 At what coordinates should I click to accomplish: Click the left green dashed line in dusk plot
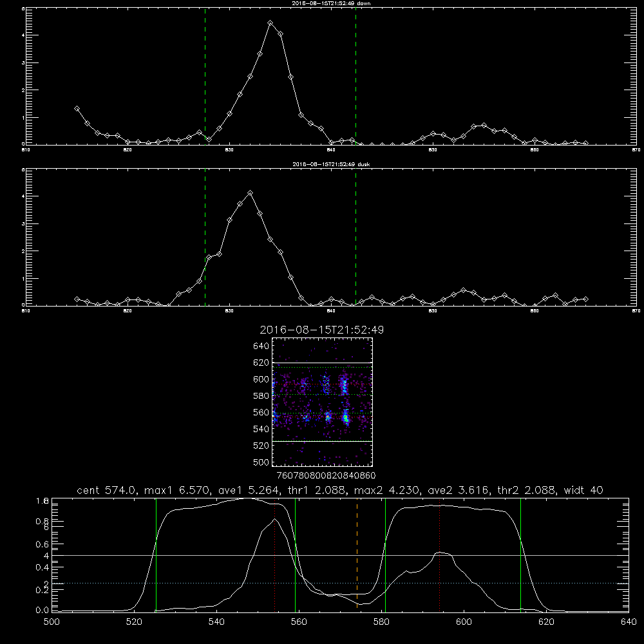(205, 238)
